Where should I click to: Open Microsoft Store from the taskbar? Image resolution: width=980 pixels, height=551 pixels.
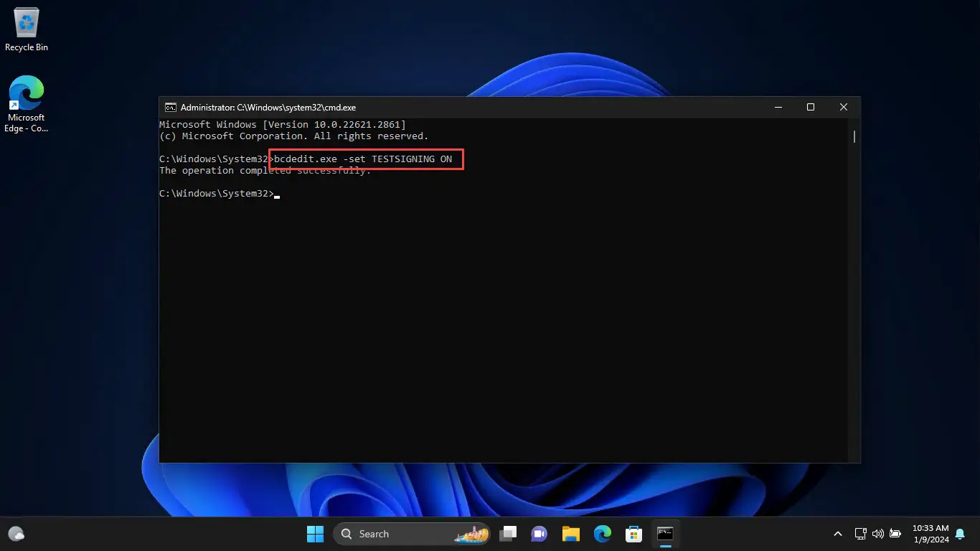(x=633, y=534)
